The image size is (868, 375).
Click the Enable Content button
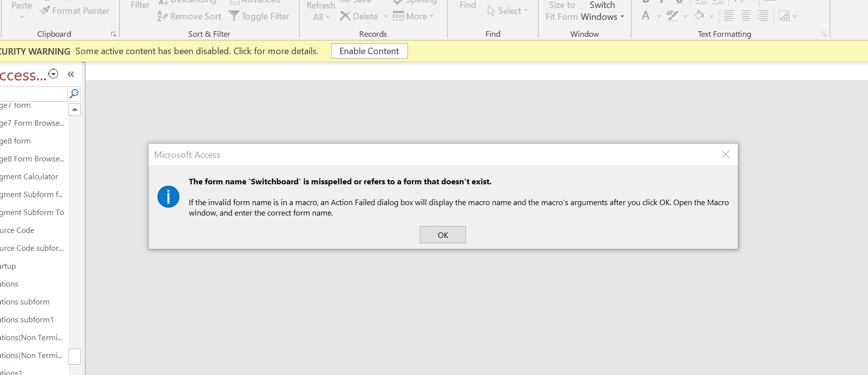click(x=369, y=51)
